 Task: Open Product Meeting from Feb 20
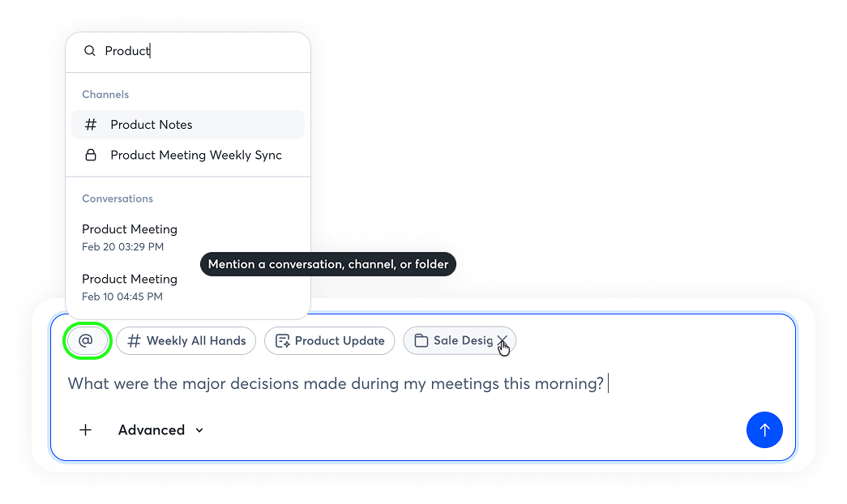[x=130, y=237]
